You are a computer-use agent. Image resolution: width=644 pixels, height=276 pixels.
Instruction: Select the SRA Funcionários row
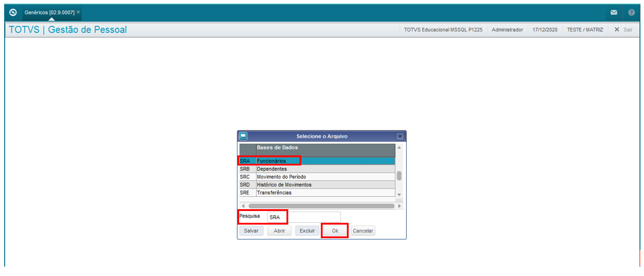pos(317,161)
